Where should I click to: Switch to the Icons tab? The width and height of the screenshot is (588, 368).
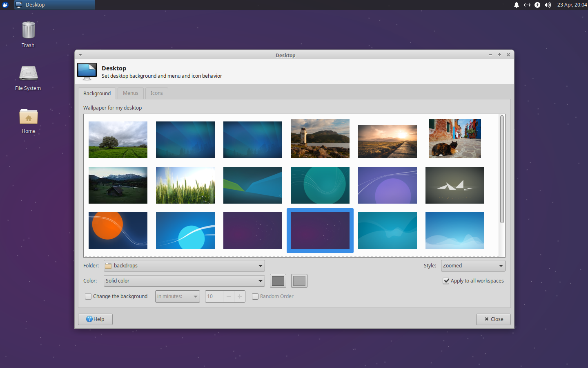(156, 93)
